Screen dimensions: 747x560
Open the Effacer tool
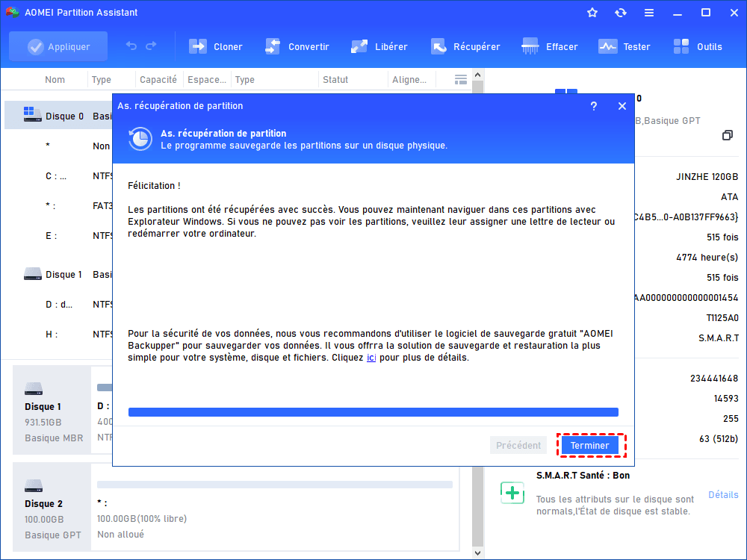click(549, 46)
